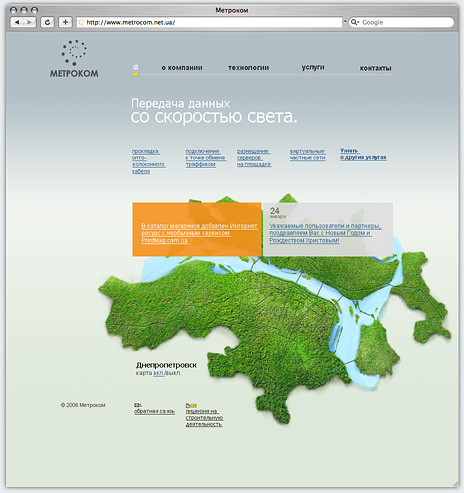Open the Новым Годом greeting news link
The image size is (464, 493).
pyautogui.click(x=325, y=233)
